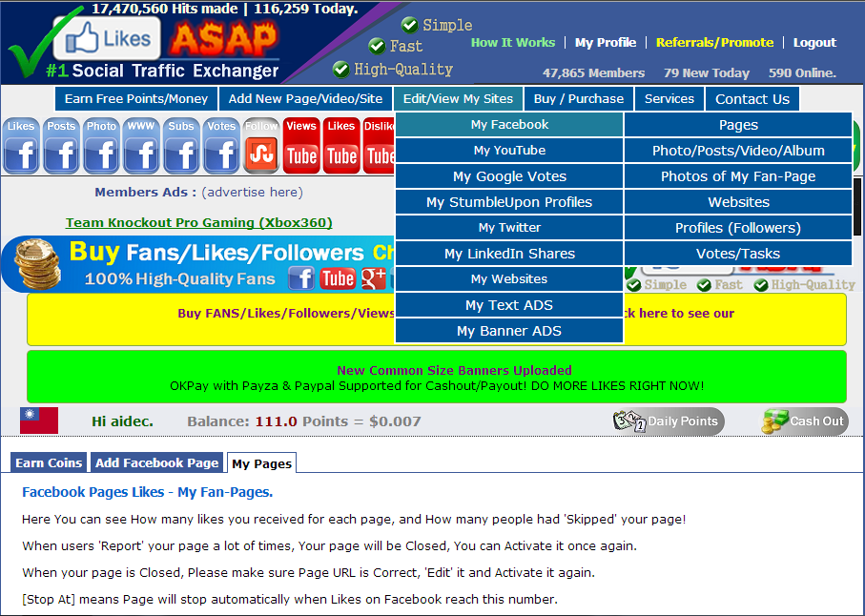Click the Facebook icon in Buy Fans banner
The image size is (865, 616).
(301, 277)
